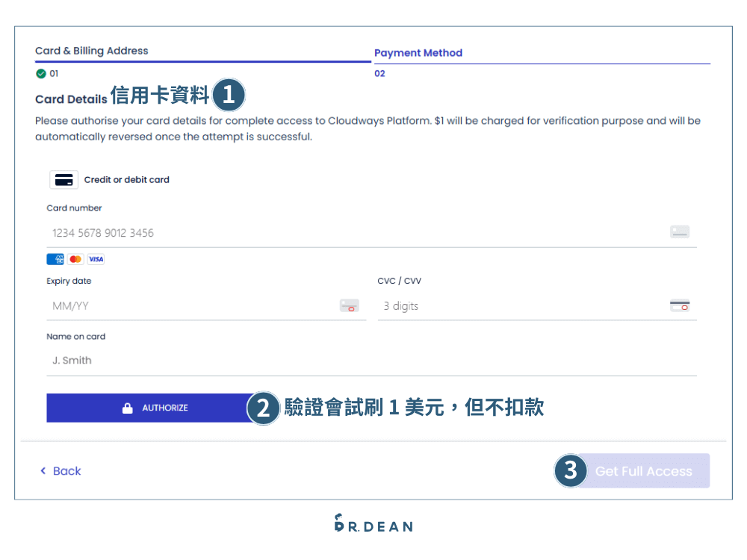
Task: Click the card icon in the card number field
Action: (679, 232)
